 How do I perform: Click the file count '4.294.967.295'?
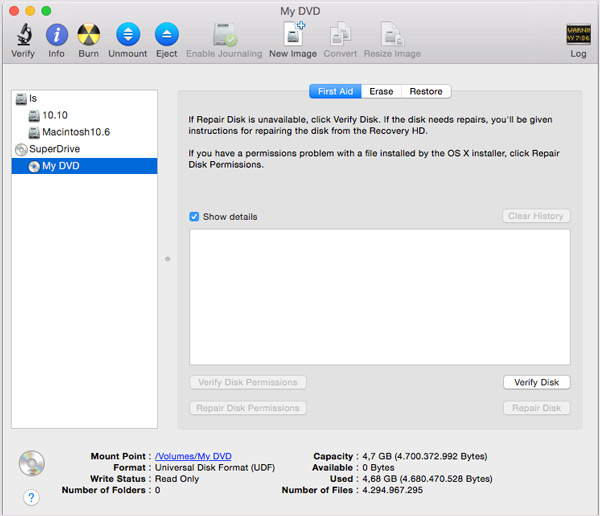click(393, 490)
